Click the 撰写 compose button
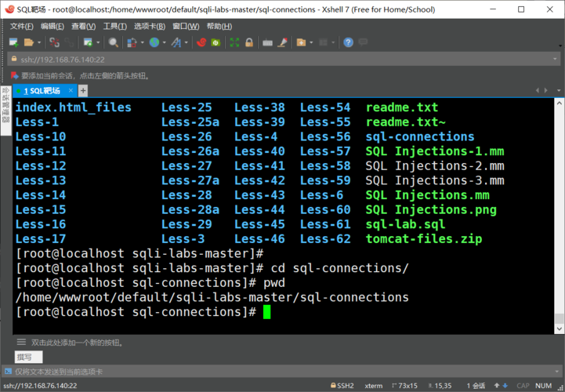The height and width of the screenshot is (392, 565). click(x=24, y=358)
